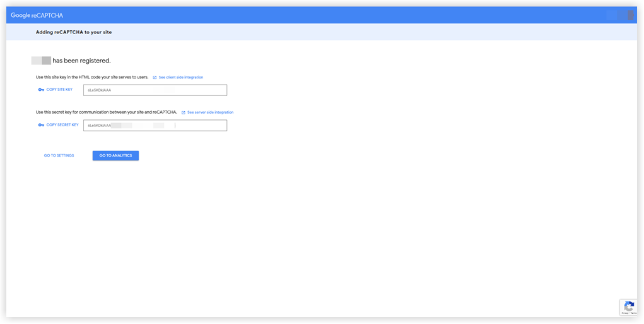
Task: Open the See client side integration link
Action: coord(181,77)
